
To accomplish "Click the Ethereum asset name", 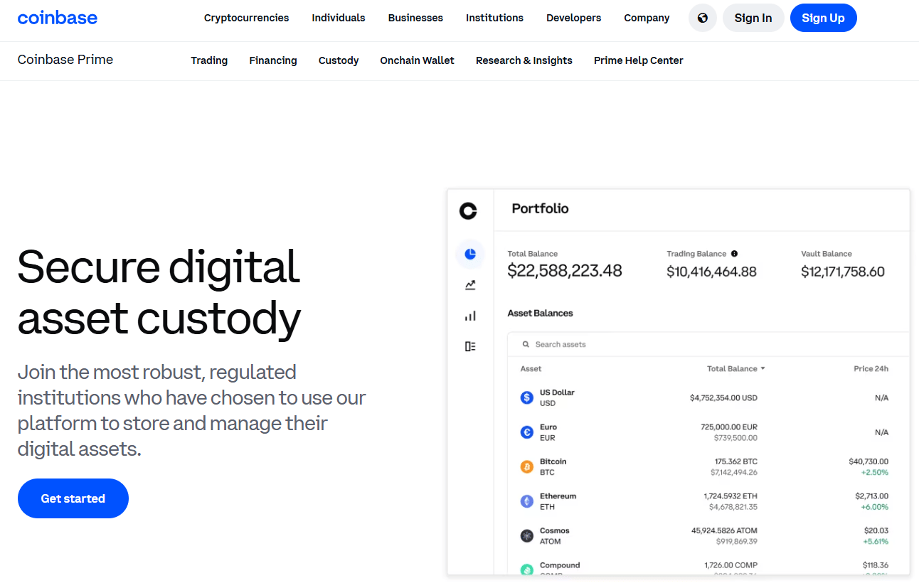I will [558, 496].
